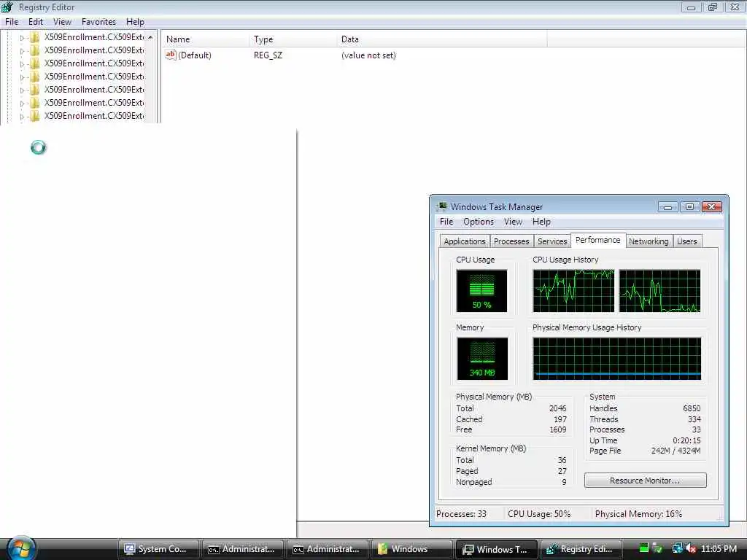Screen dimensions: 747x560
Task: Switch to the Users tab
Action: tap(687, 241)
